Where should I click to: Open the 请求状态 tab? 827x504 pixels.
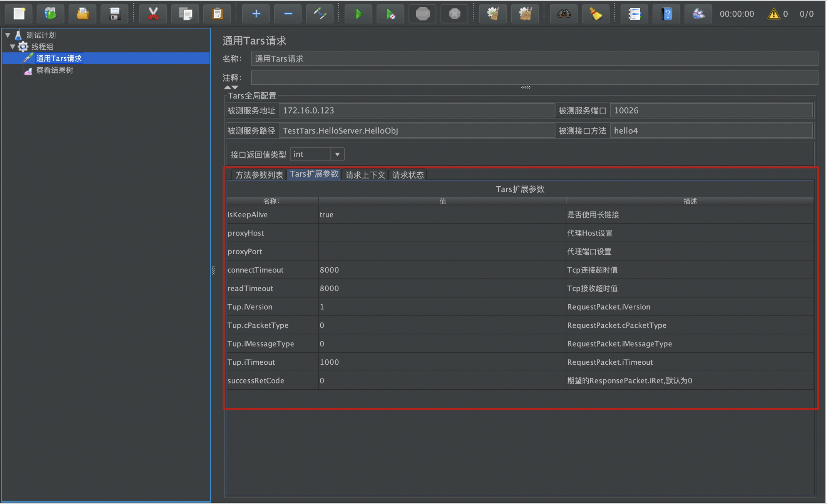pos(408,175)
